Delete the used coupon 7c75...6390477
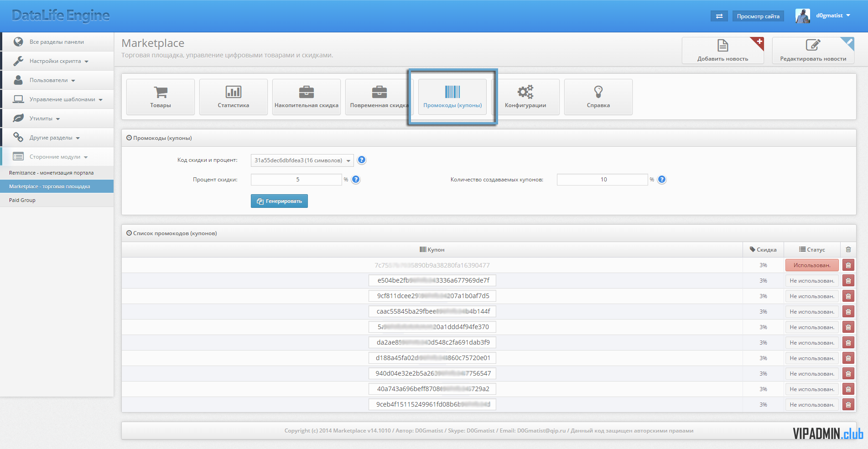Viewport: 868px width, 449px height. [x=848, y=265]
